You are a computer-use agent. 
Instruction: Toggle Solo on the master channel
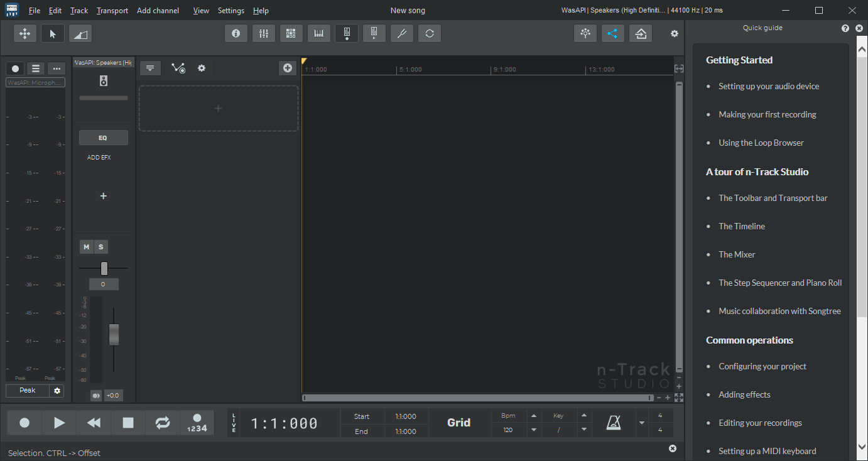point(100,247)
